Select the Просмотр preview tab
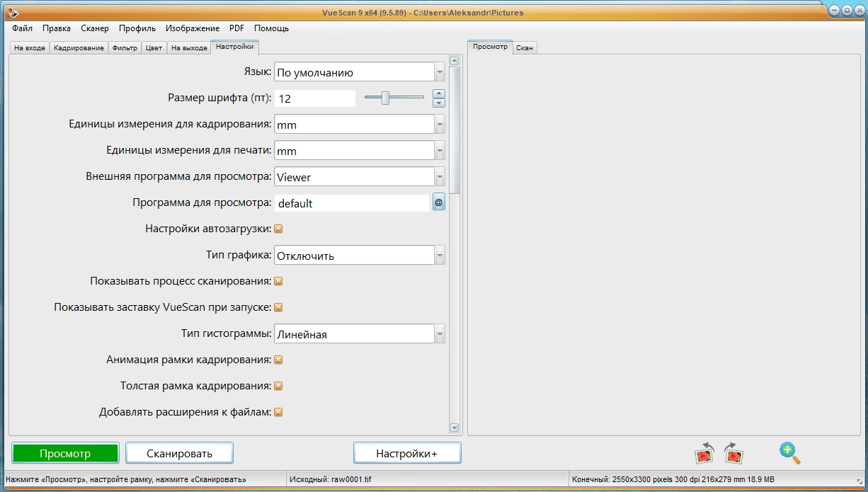 coord(490,47)
